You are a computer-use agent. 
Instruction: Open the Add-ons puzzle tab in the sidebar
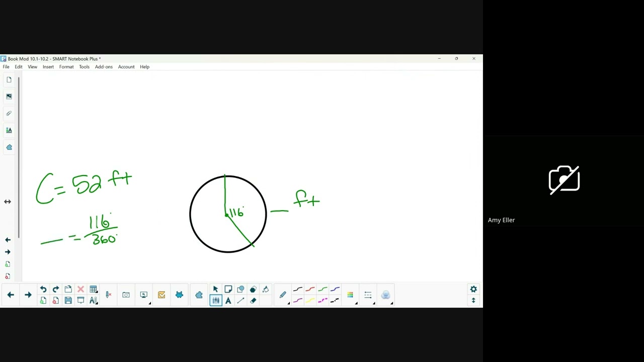coord(9,147)
